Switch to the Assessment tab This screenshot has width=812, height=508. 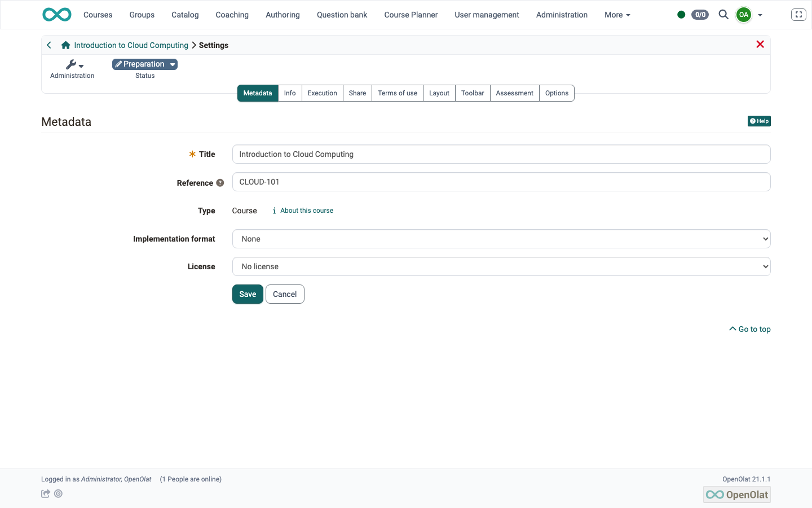[x=514, y=93]
